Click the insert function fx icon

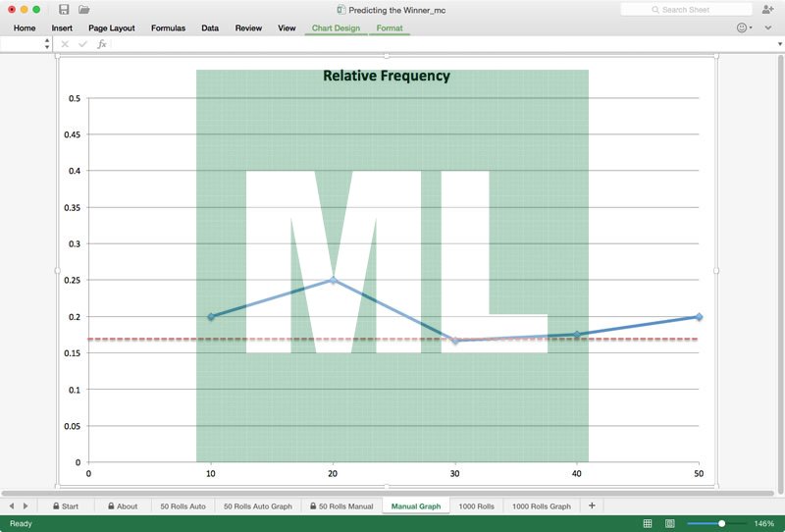tap(101, 44)
